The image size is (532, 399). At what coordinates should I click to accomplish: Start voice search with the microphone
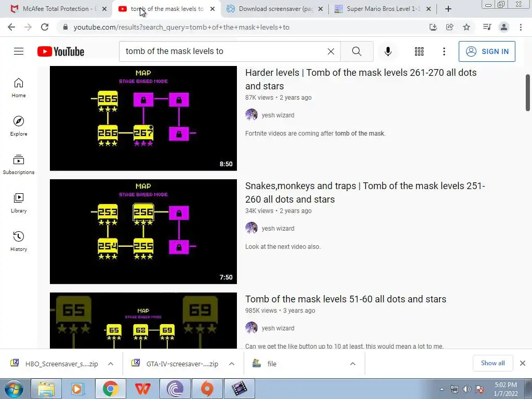[x=388, y=51]
